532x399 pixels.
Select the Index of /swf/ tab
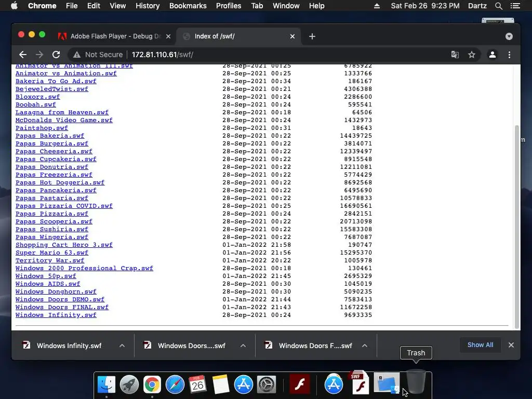(x=238, y=36)
